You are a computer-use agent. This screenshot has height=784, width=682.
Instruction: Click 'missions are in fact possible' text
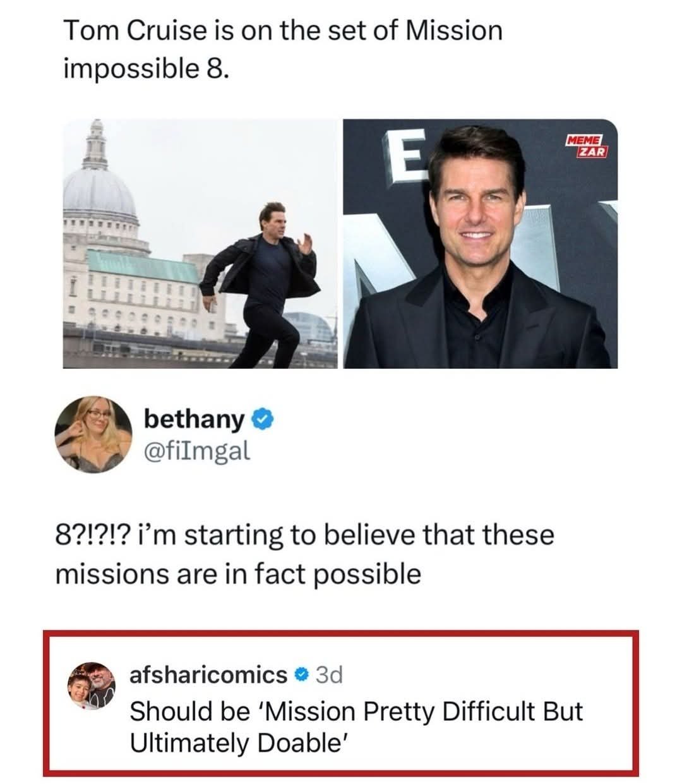point(239,574)
